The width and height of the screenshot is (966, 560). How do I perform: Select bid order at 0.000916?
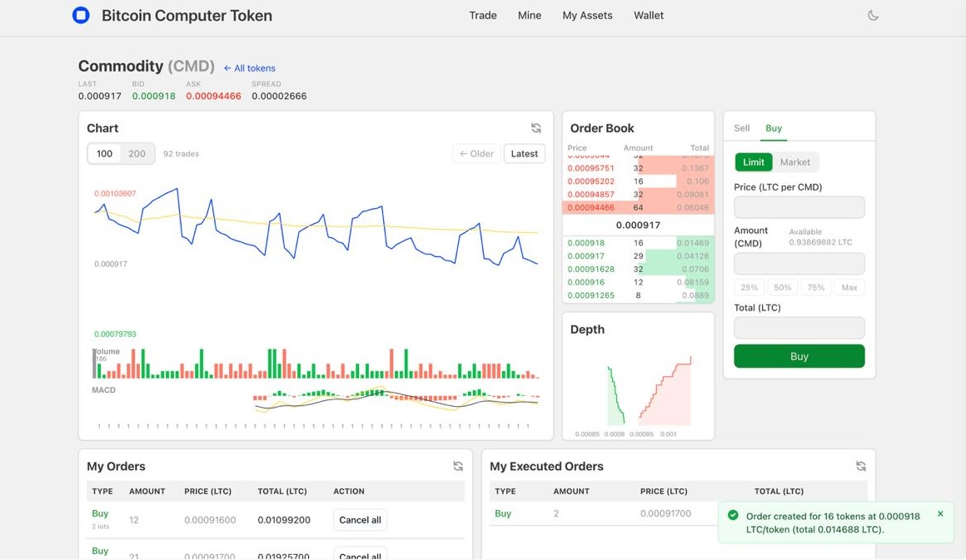click(638, 282)
